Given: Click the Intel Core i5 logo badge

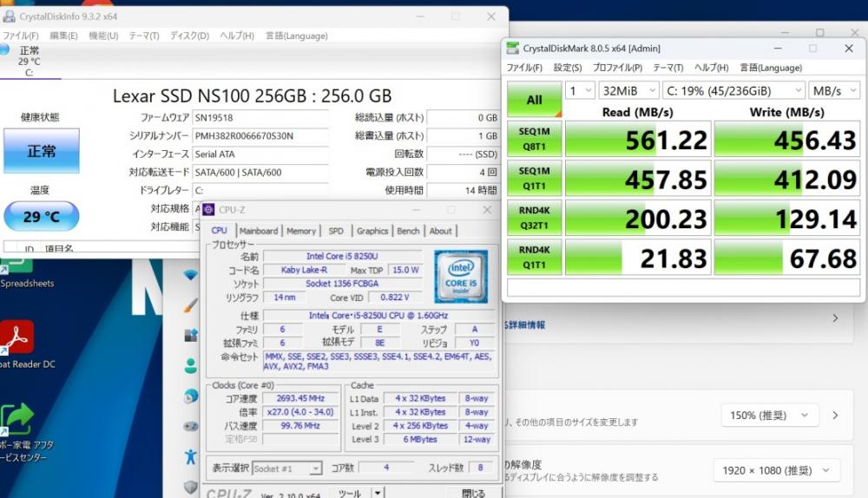Looking at the screenshot, I should (461, 276).
